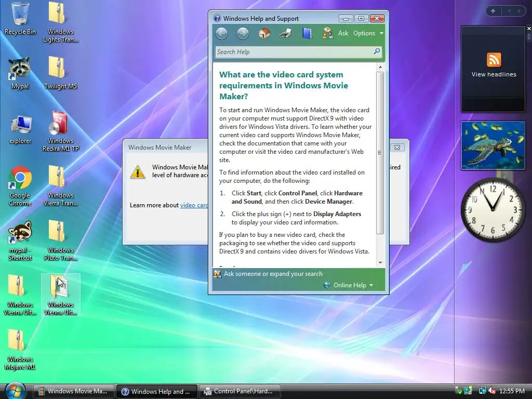Image resolution: width=532 pixels, height=399 pixels.
Task: Click the 12:55 PM taskbar clock
Action: (x=512, y=391)
